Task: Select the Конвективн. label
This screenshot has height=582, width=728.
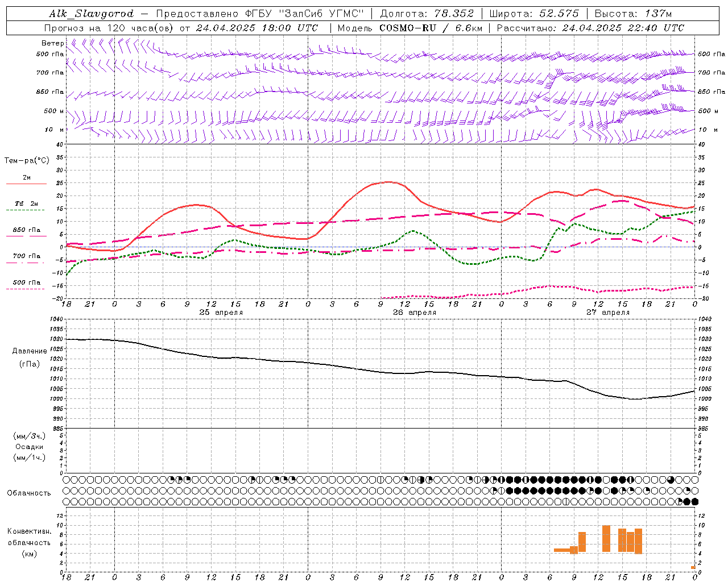Action: [30, 531]
